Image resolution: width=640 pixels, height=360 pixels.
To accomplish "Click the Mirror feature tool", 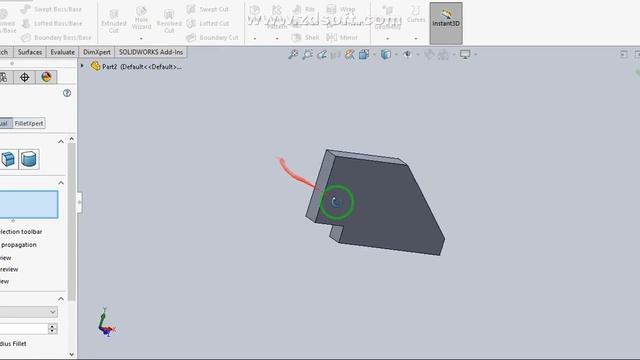I will coord(342,38).
